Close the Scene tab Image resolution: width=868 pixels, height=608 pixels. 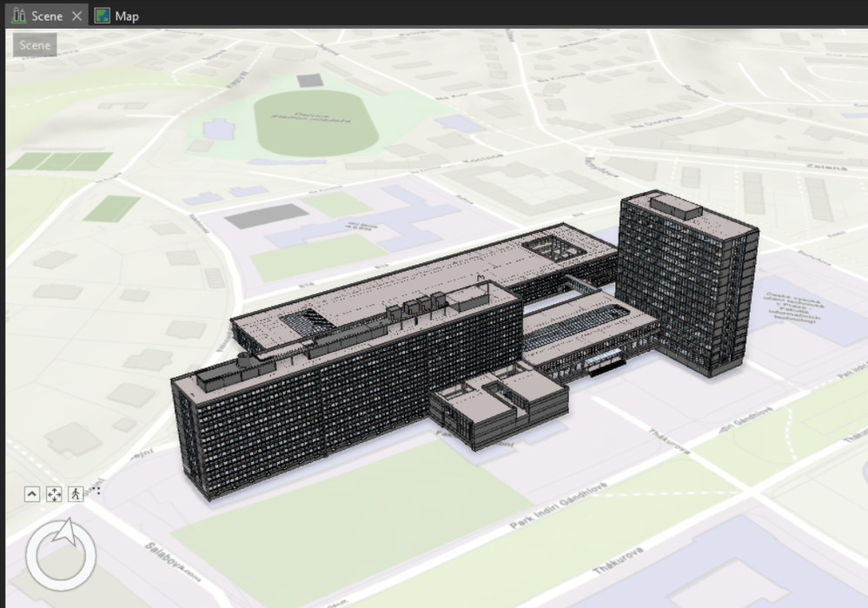(x=77, y=16)
